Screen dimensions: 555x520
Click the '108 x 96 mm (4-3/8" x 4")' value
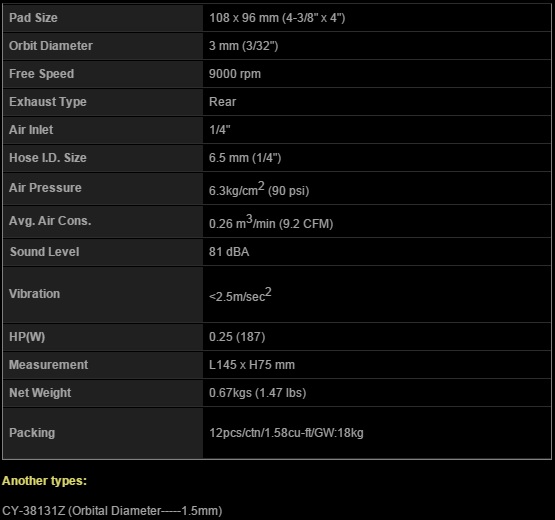277,18
